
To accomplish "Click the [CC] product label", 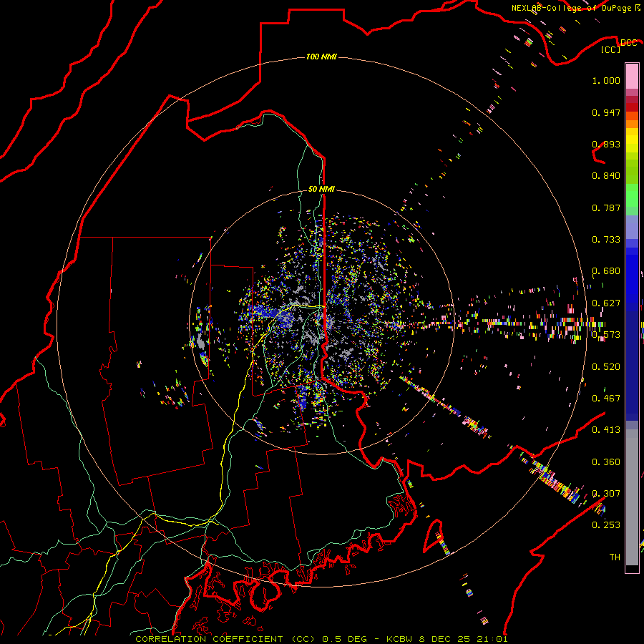I will click(611, 49).
